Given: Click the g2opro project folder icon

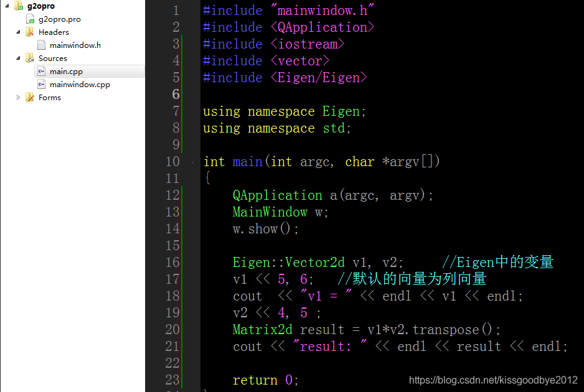Looking at the screenshot, I should coord(19,6).
